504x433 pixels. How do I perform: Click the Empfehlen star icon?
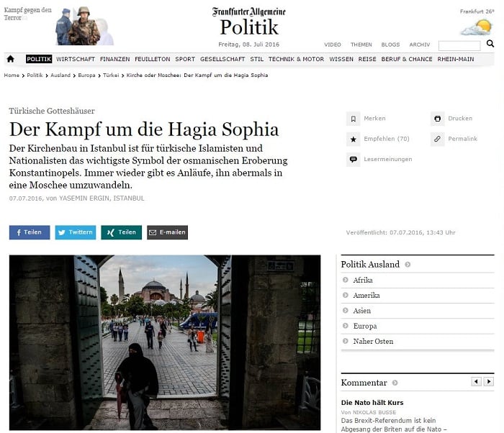pyautogui.click(x=353, y=139)
